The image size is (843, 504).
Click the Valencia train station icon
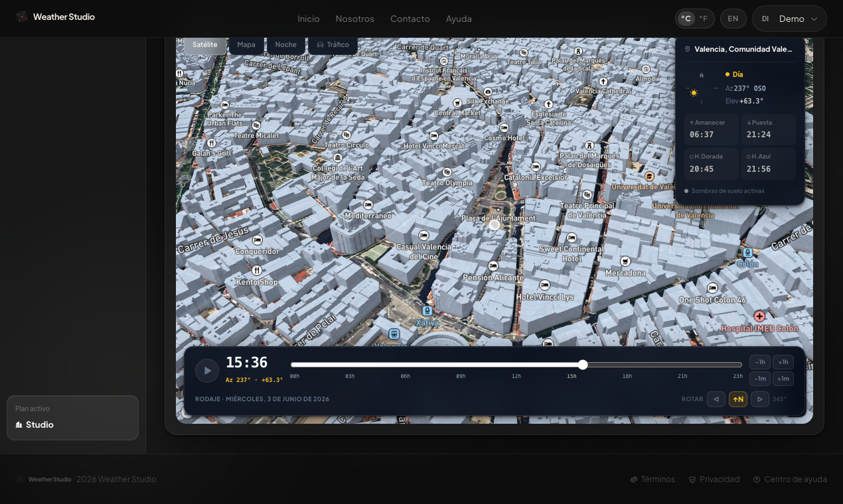pos(394,334)
